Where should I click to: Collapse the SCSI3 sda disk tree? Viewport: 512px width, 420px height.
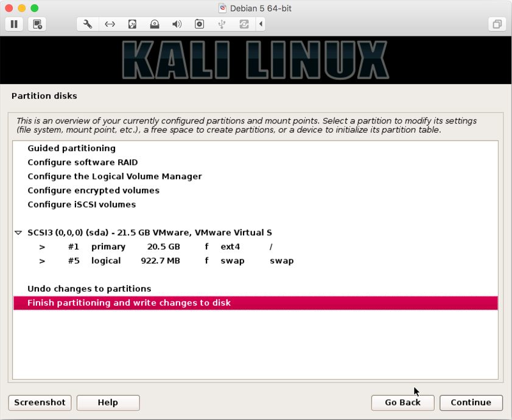coord(18,233)
